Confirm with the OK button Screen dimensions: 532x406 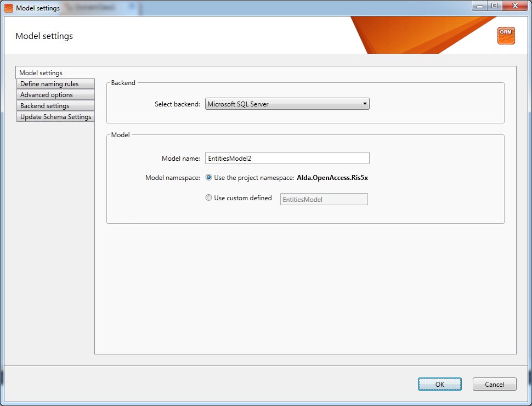pos(439,384)
